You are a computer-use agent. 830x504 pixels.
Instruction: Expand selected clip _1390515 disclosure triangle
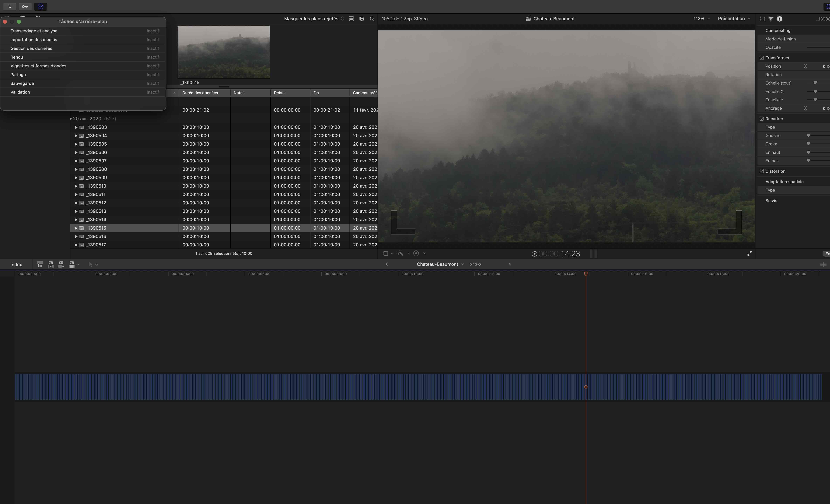(x=76, y=228)
